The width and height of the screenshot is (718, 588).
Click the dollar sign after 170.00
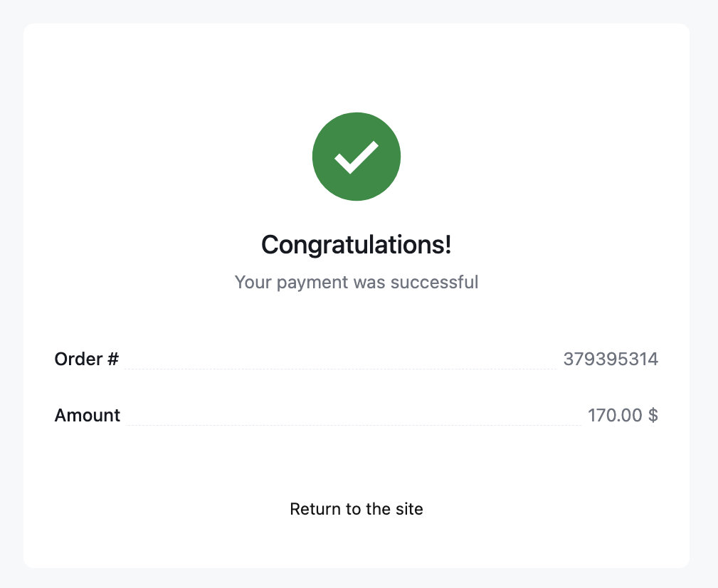[655, 415]
